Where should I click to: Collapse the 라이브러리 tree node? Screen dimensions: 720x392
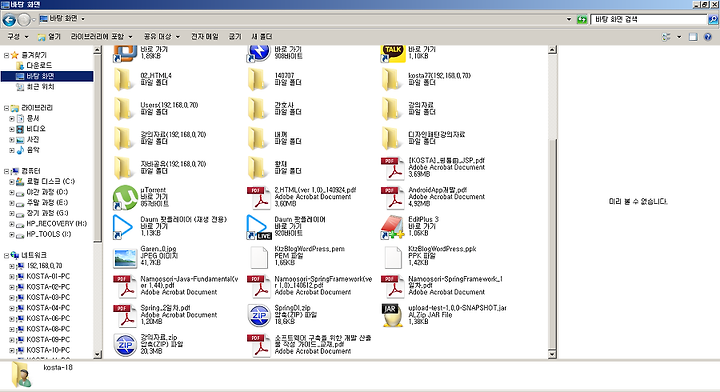coord(6,108)
